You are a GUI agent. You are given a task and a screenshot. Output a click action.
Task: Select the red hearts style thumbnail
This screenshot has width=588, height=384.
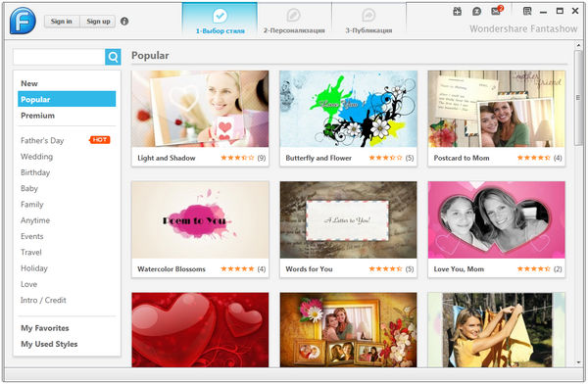click(x=200, y=329)
